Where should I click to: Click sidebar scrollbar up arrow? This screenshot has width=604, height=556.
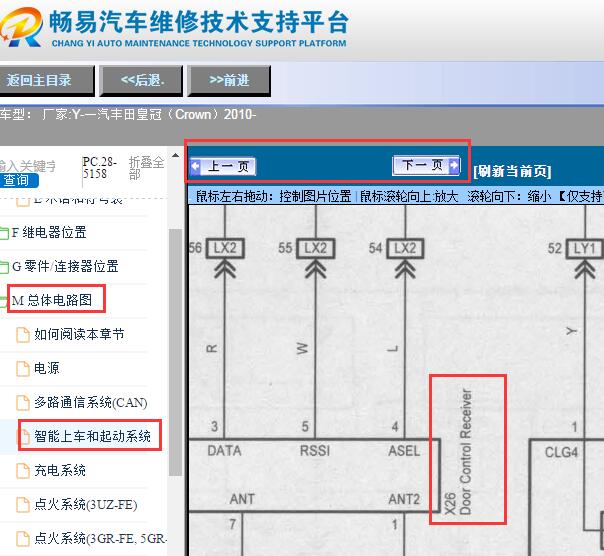[175, 156]
